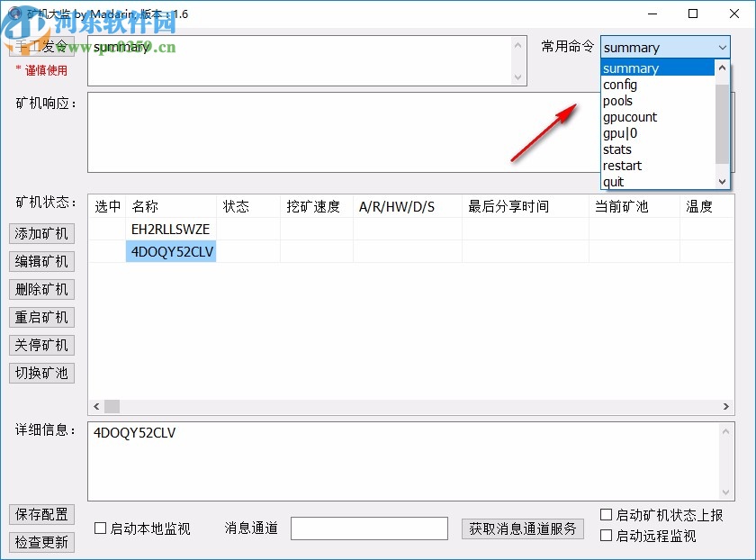Click the 消息通道 input field
Image resolution: width=756 pixels, height=560 pixels.
pos(369,528)
